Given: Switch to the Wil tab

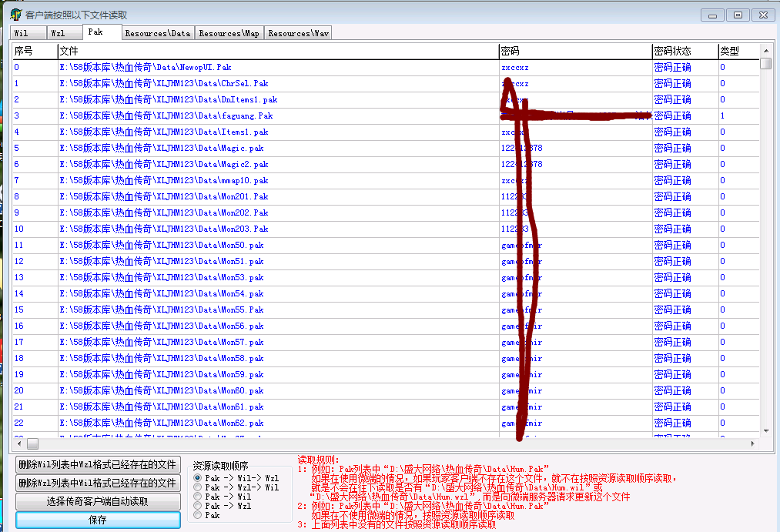Looking at the screenshot, I should (28, 33).
